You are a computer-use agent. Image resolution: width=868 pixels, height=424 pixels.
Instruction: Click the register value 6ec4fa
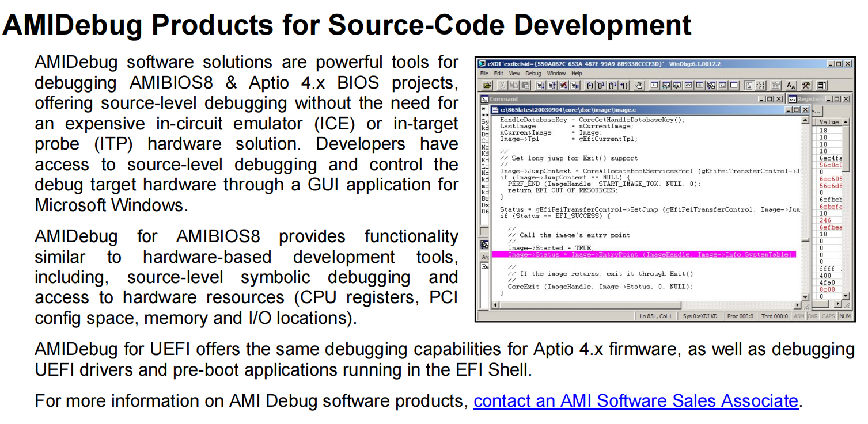click(x=830, y=158)
